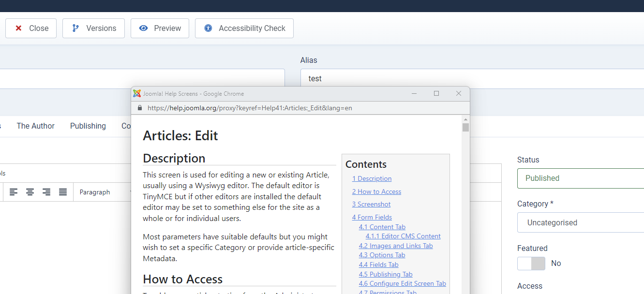The image size is (644, 294).
Task: Align text right in the editor
Action: click(46, 192)
